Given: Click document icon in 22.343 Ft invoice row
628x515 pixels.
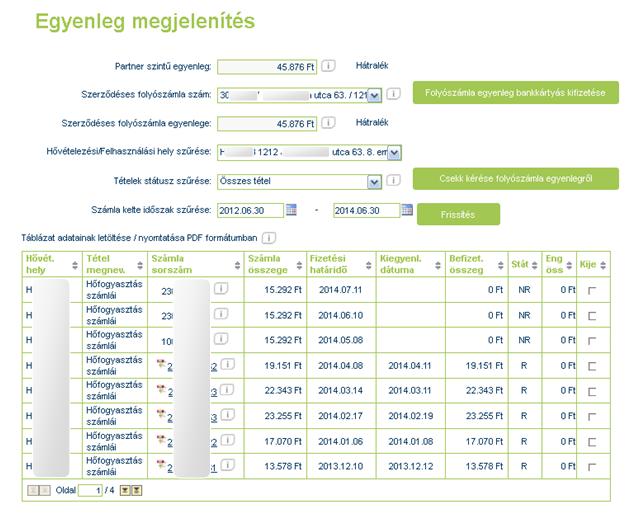Looking at the screenshot, I should coord(161,389).
